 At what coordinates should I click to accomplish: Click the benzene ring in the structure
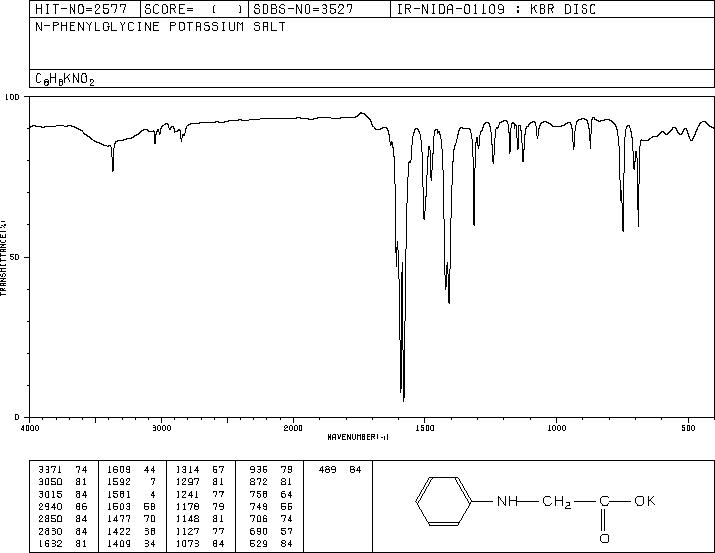(x=443, y=501)
